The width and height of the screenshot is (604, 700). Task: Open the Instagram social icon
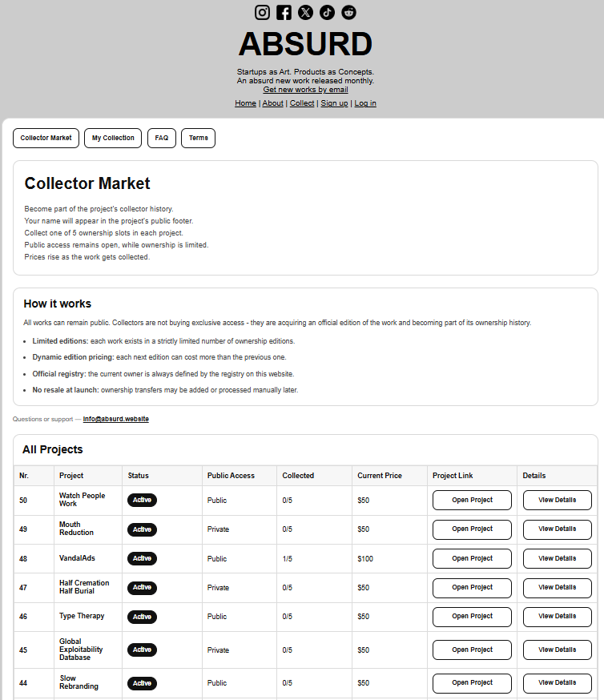pos(262,13)
